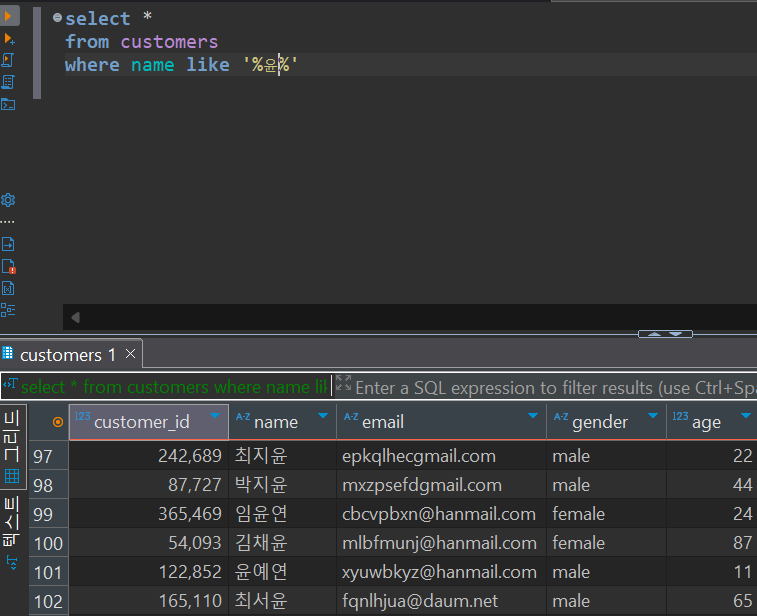Select row number 98 header
The width and height of the screenshot is (757, 616).
click(49, 485)
